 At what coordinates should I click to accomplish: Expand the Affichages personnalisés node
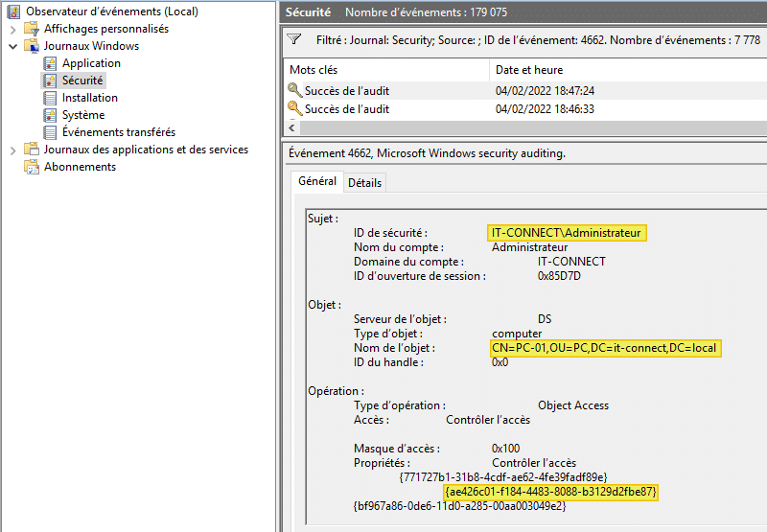tap(12, 30)
